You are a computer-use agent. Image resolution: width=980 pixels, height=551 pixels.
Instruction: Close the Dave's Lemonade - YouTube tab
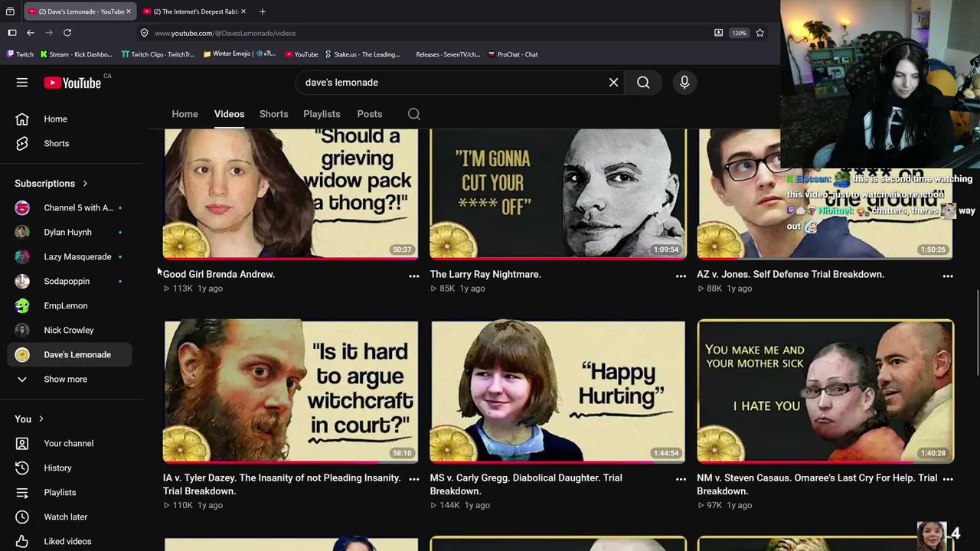129,11
